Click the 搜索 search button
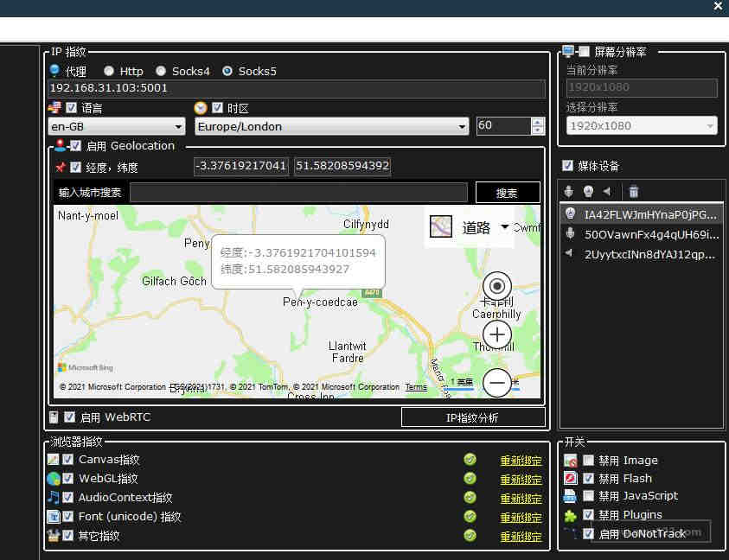Screen dimensions: 729x560 click(x=508, y=193)
